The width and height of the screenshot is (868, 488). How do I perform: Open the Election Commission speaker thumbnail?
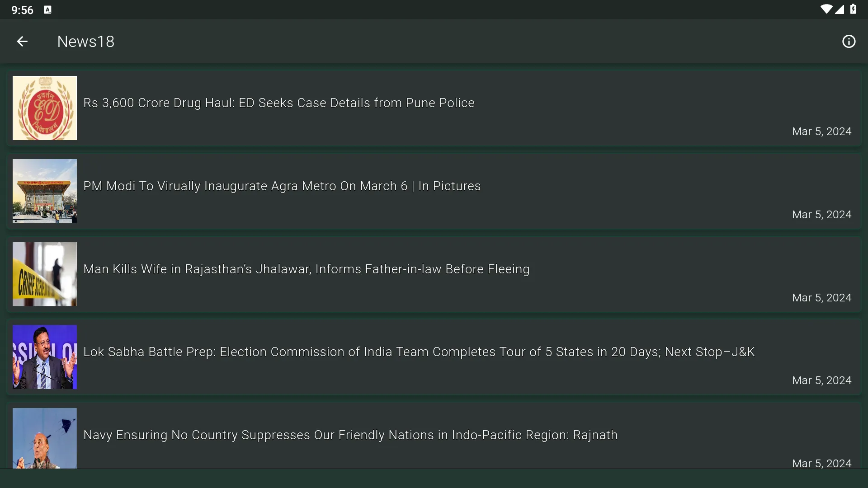click(x=45, y=357)
